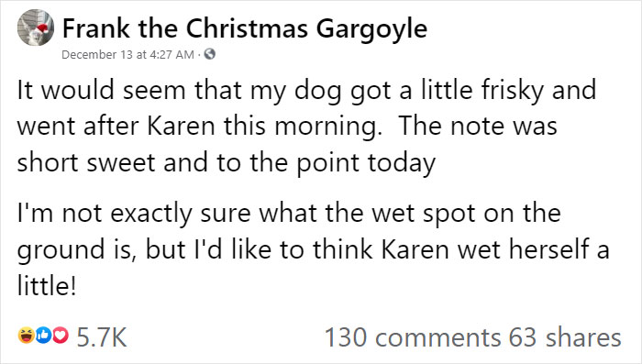Open Frank the Christmas Gargoyle profile picture
The height and width of the screenshot is (364, 642).
pyautogui.click(x=35, y=28)
